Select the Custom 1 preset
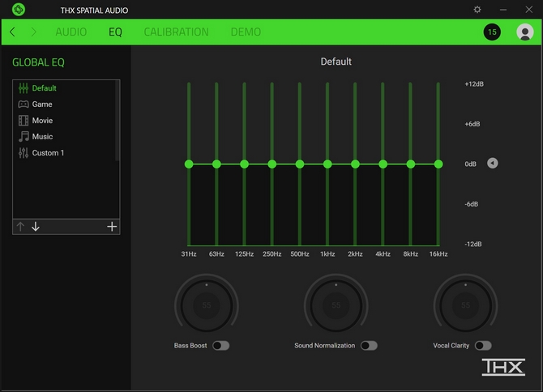Viewport: 543px width, 392px height. point(66,152)
